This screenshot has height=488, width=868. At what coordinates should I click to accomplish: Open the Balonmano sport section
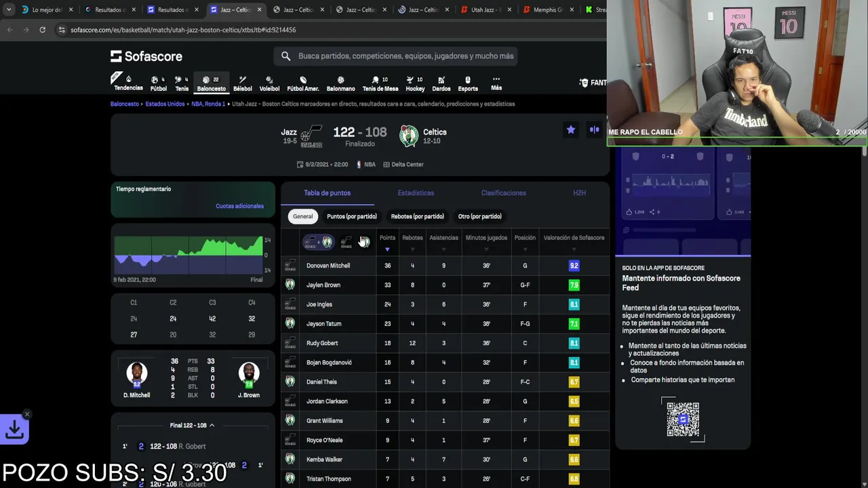[340, 83]
